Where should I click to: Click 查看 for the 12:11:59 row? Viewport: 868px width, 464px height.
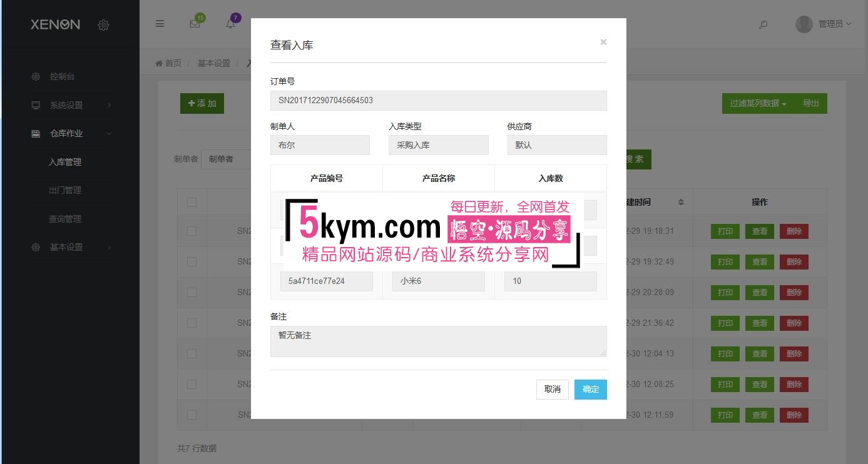coord(760,415)
